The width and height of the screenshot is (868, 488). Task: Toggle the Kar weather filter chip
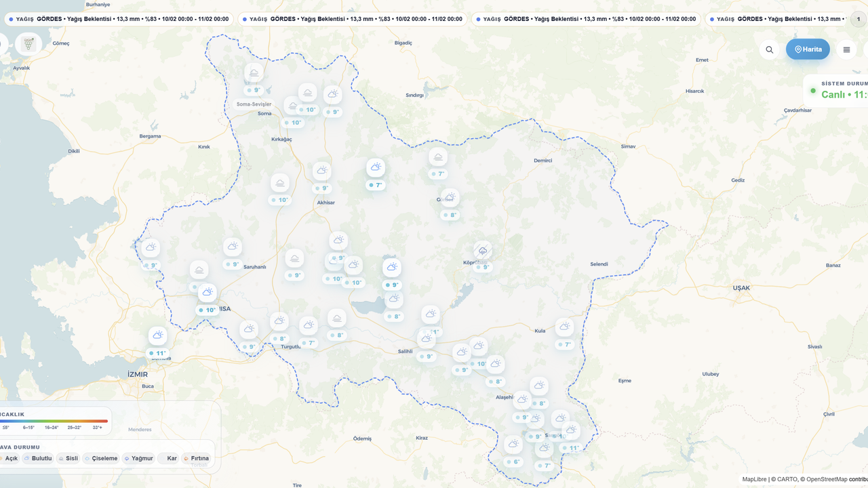coord(168,458)
